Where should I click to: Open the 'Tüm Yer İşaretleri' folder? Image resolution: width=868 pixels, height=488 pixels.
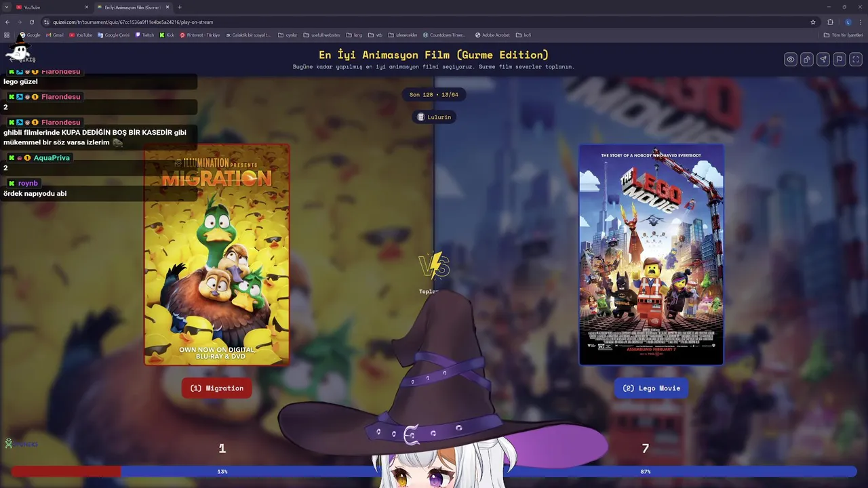click(843, 35)
